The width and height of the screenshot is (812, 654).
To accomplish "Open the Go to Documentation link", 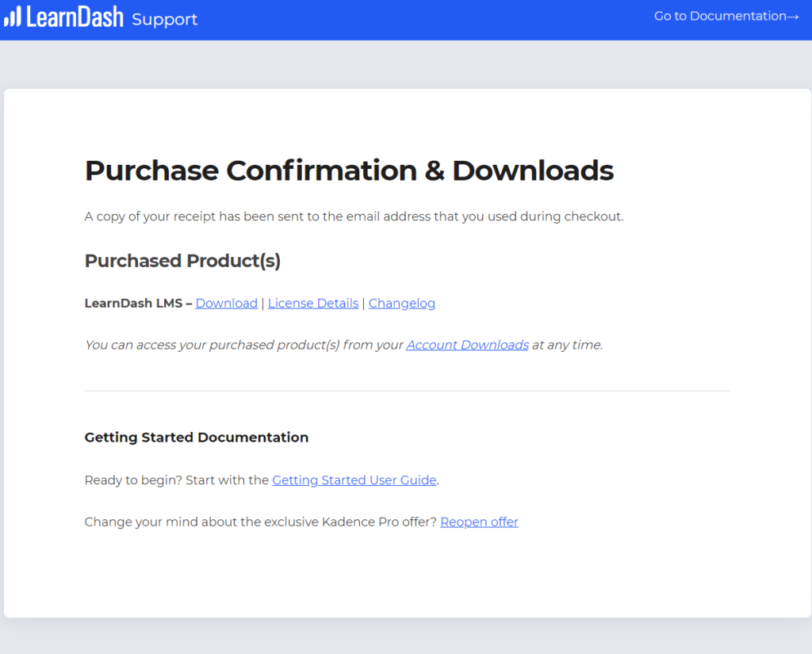I will point(726,16).
